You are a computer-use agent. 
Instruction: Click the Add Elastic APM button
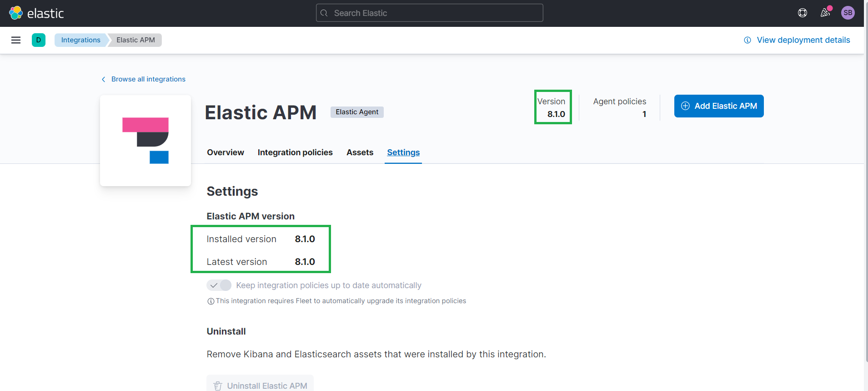(x=719, y=106)
